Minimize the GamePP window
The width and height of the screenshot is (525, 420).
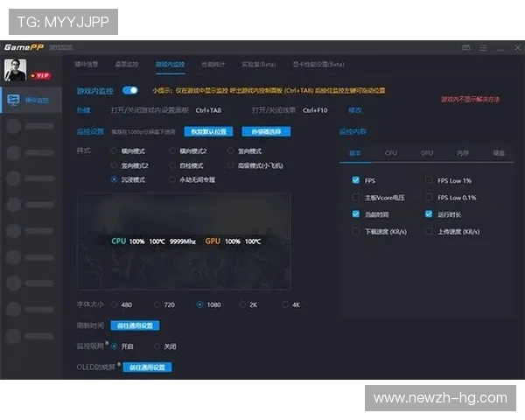pos(500,48)
